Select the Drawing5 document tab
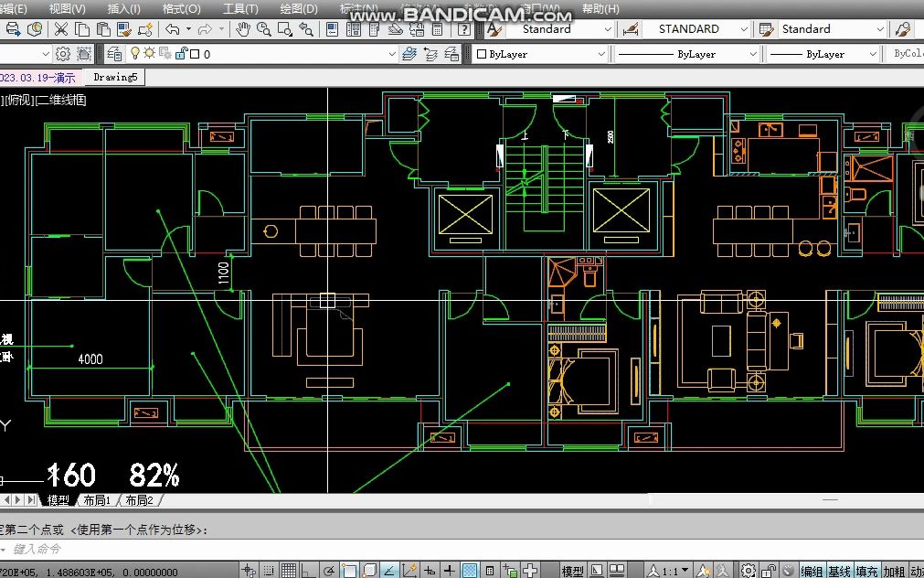The width and height of the screenshot is (924, 578). [115, 77]
